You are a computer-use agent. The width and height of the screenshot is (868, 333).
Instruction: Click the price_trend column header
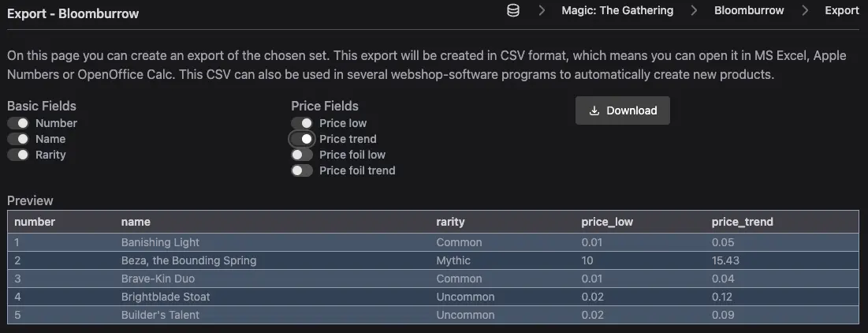point(742,223)
